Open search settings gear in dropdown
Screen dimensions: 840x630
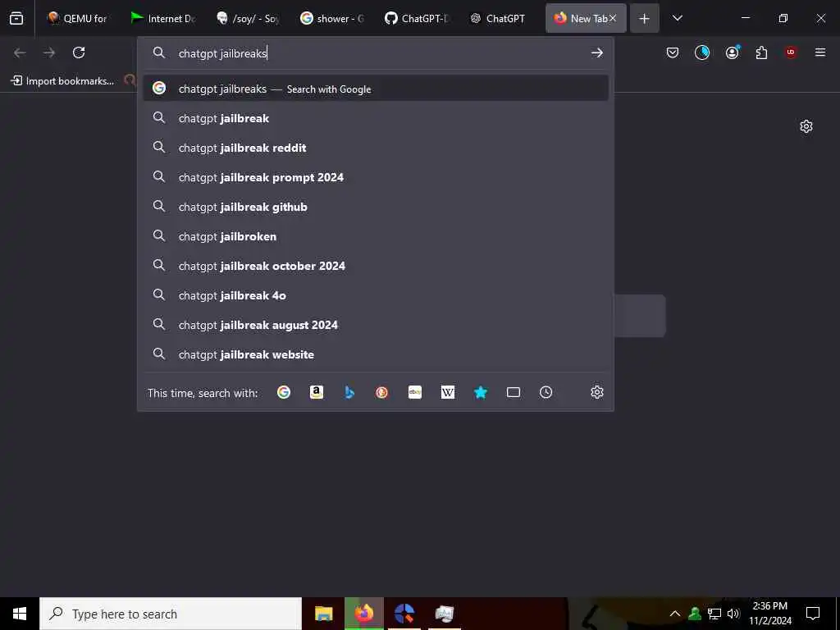597,393
